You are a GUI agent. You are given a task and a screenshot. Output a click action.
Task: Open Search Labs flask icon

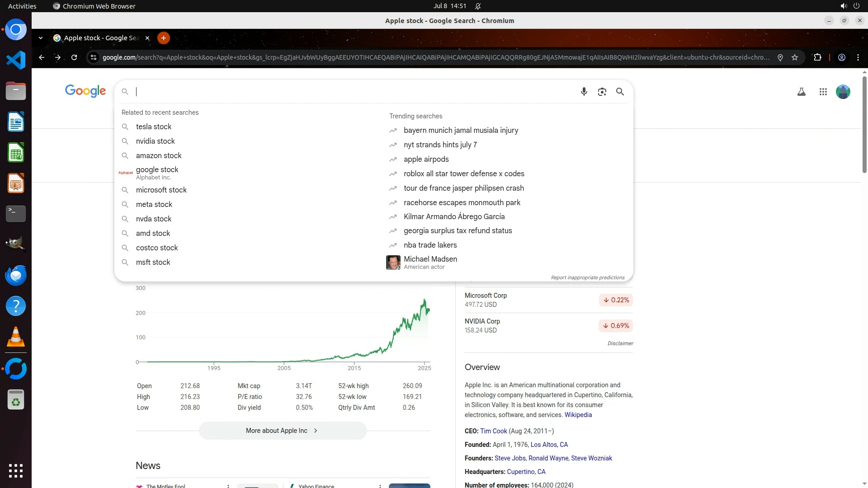pyautogui.click(x=801, y=92)
